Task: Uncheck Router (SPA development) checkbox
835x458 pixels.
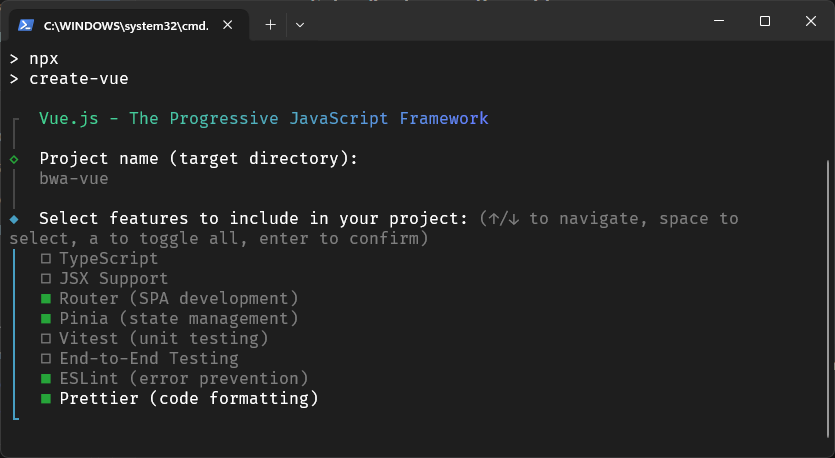Action: (x=46, y=299)
